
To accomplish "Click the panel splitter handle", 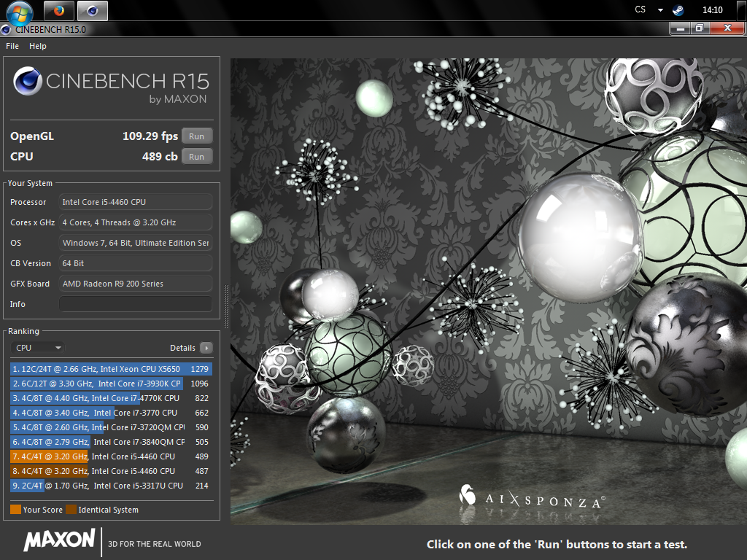I will tap(226, 307).
